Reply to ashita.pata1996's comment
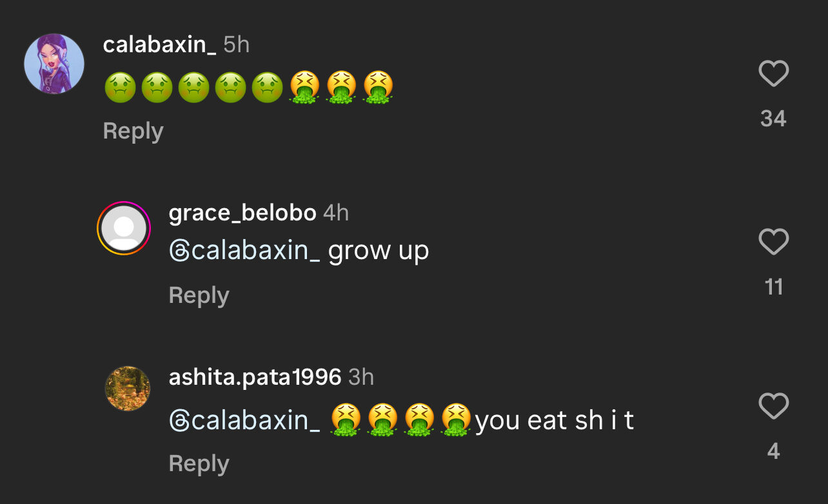828x504 pixels. point(199,464)
